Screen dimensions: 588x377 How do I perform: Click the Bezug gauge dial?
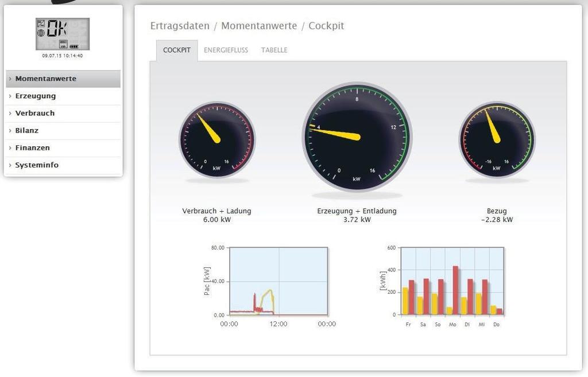tap(497, 140)
